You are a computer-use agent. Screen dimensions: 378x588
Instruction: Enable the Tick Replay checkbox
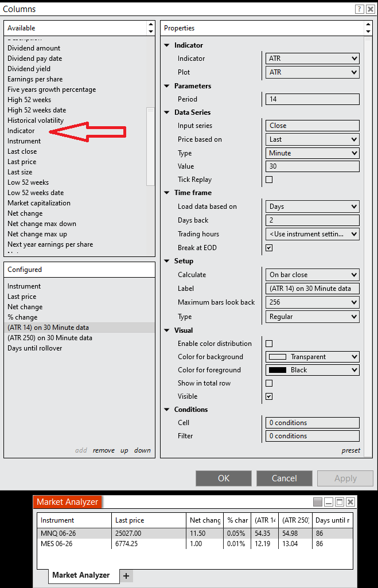269,180
